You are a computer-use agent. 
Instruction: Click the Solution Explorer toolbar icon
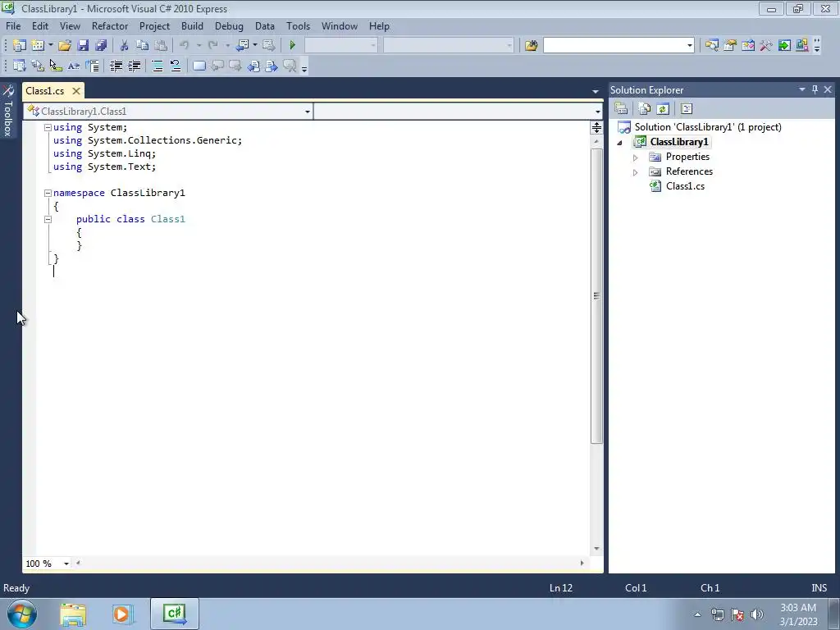(x=712, y=46)
